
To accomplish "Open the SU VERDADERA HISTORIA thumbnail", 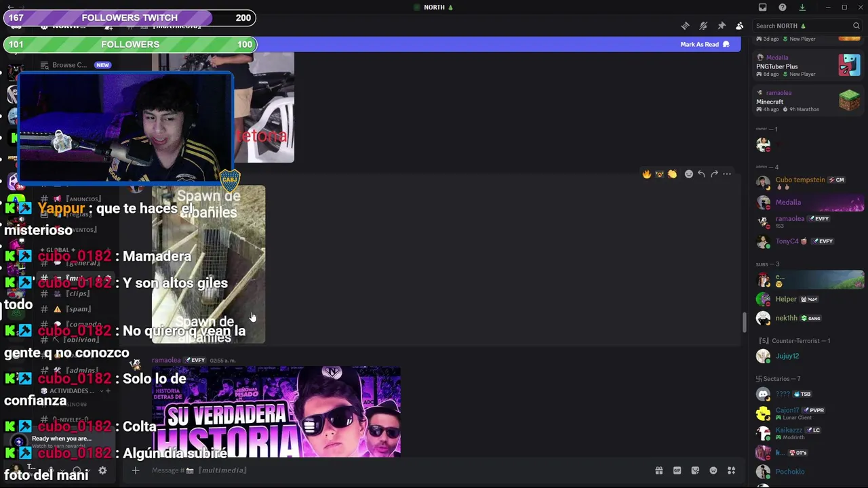I will tap(276, 411).
